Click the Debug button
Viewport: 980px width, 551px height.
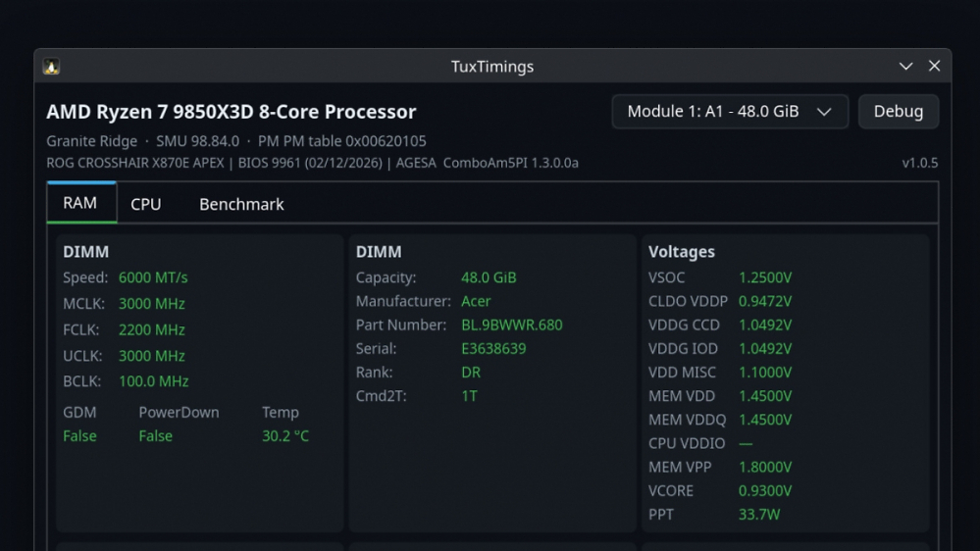click(x=899, y=112)
